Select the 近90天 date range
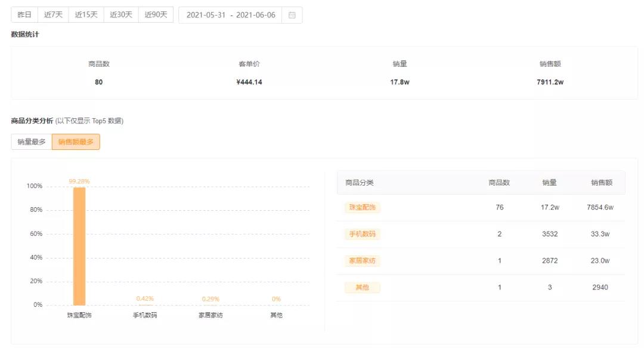Image resolution: width=644 pixels, height=348 pixels. (x=155, y=15)
